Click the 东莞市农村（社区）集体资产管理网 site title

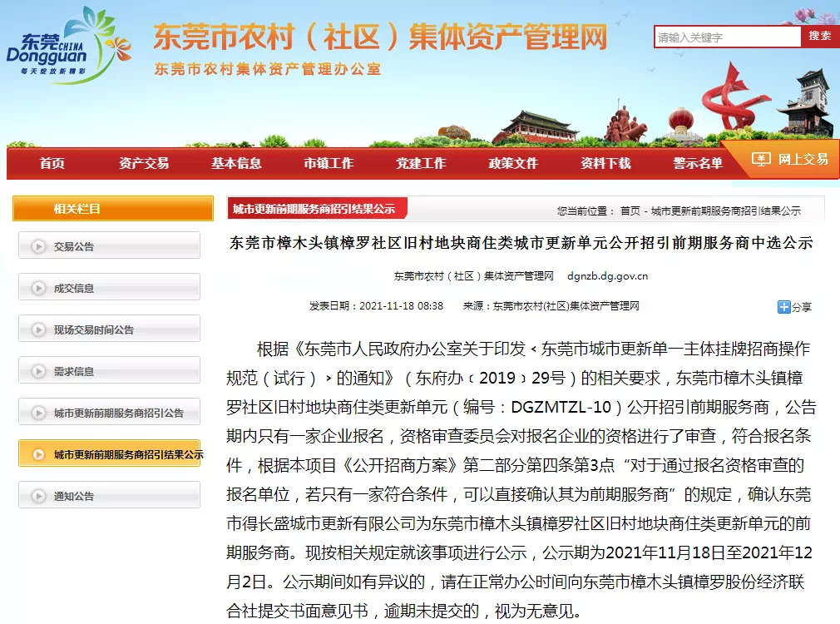pyautogui.click(x=380, y=37)
